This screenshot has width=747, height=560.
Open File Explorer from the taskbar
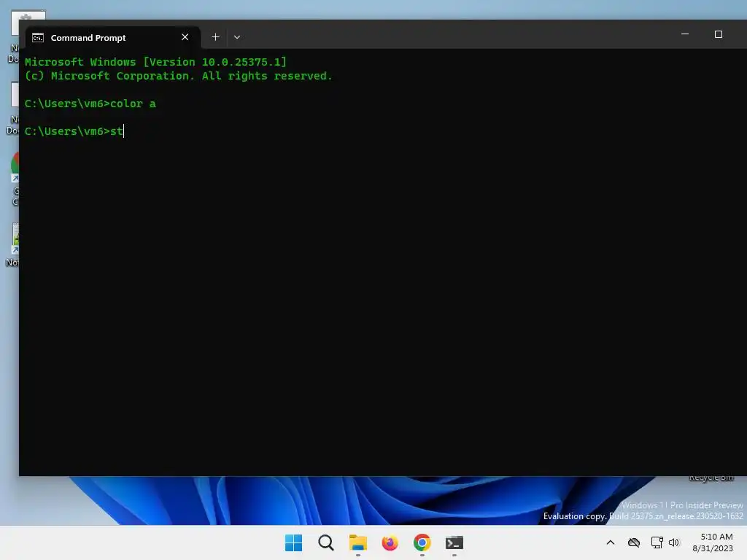(357, 542)
